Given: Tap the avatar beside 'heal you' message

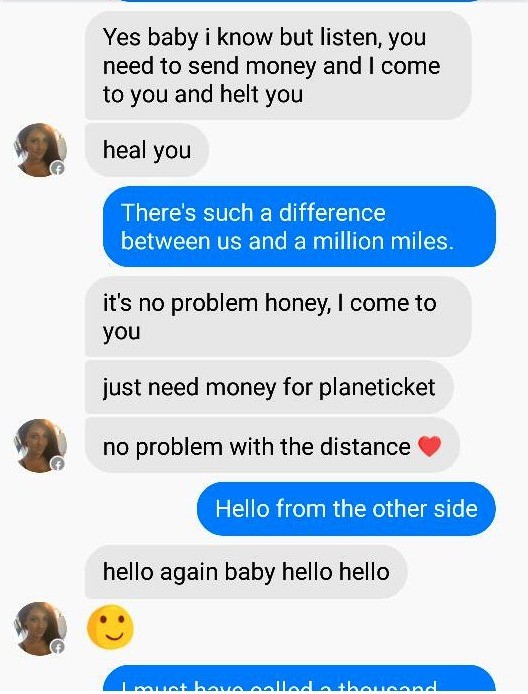Looking at the screenshot, I should point(40,150).
